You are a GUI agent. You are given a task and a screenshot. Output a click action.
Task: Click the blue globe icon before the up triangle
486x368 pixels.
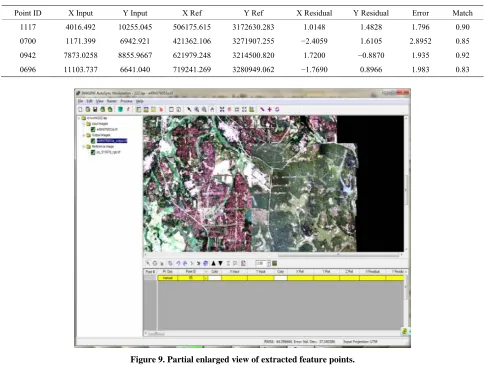[206, 263]
